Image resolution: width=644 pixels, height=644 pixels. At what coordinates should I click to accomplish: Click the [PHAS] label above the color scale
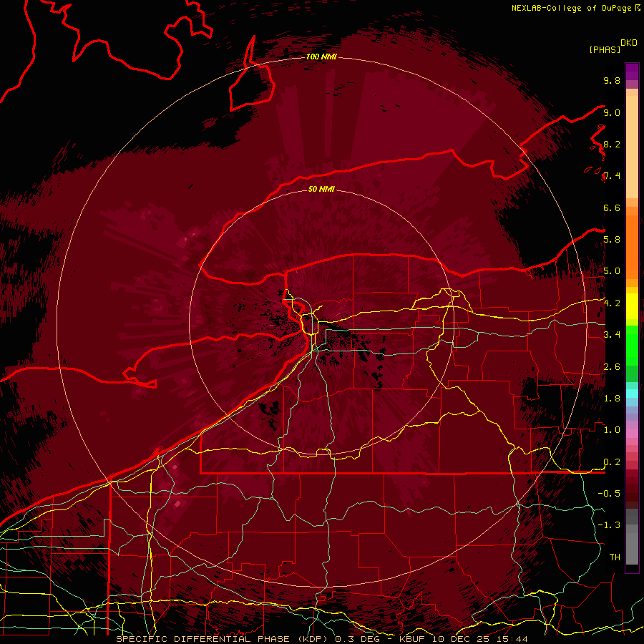pos(605,49)
